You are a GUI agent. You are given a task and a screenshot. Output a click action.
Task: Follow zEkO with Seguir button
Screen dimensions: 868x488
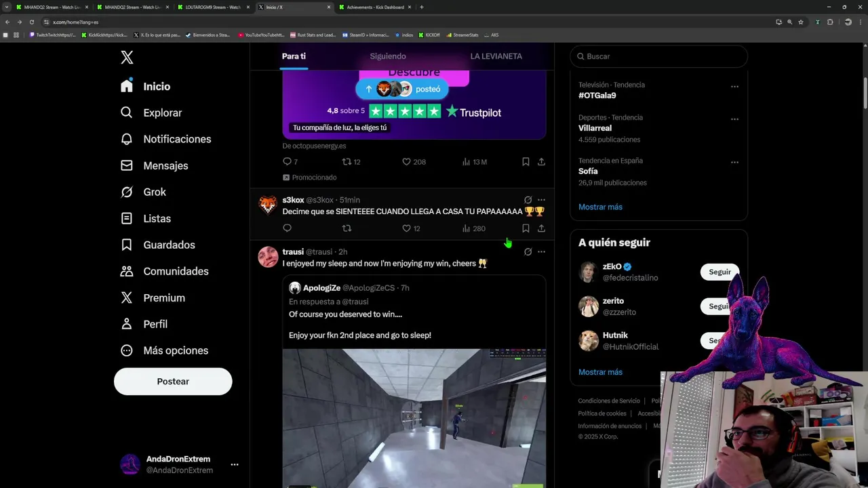point(719,272)
